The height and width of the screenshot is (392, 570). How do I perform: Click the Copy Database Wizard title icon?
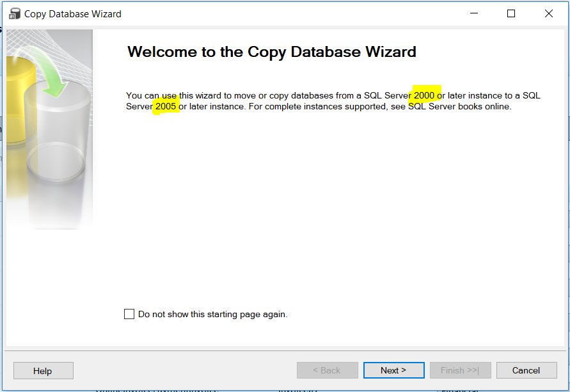15,14
